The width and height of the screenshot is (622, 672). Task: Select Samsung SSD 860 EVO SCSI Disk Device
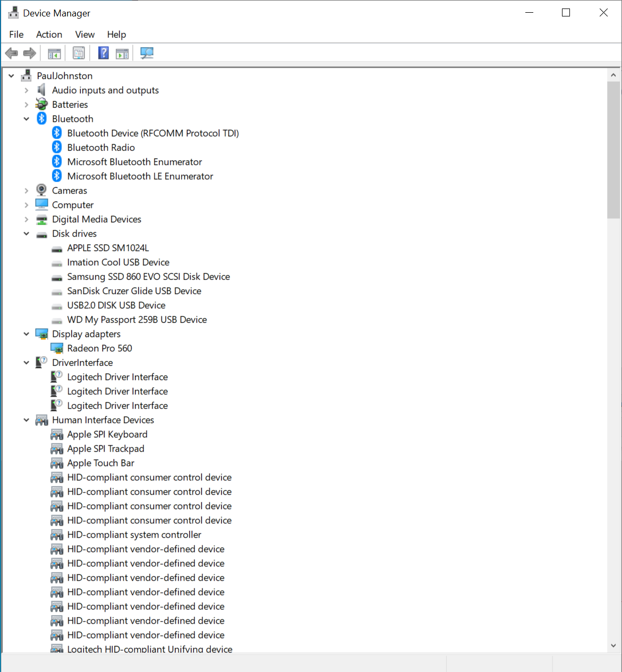pos(148,277)
